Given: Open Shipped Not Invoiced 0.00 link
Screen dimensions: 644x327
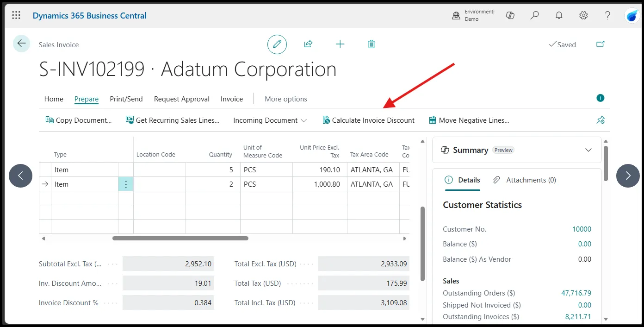Looking at the screenshot, I should [585, 305].
